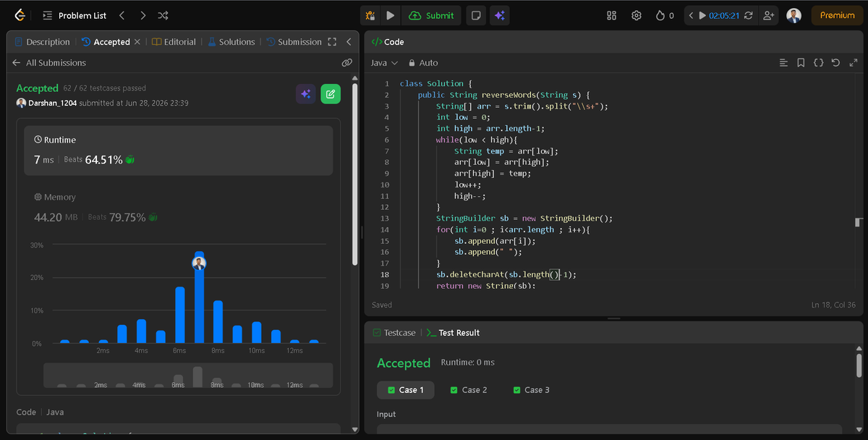Run the code with the play icon
Screen dimensions: 868x440
391,15
